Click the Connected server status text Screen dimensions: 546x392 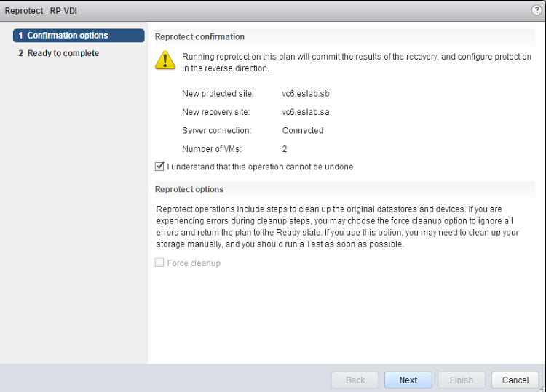click(303, 131)
